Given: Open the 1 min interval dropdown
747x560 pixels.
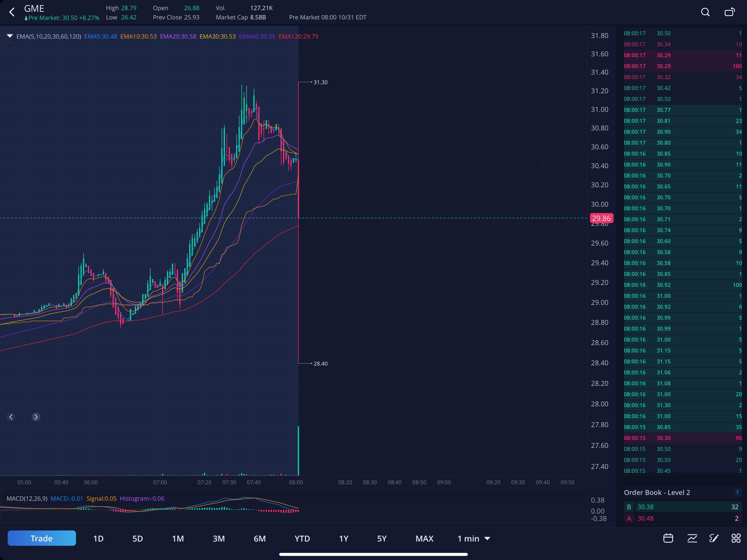Looking at the screenshot, I should pos(473,538).
